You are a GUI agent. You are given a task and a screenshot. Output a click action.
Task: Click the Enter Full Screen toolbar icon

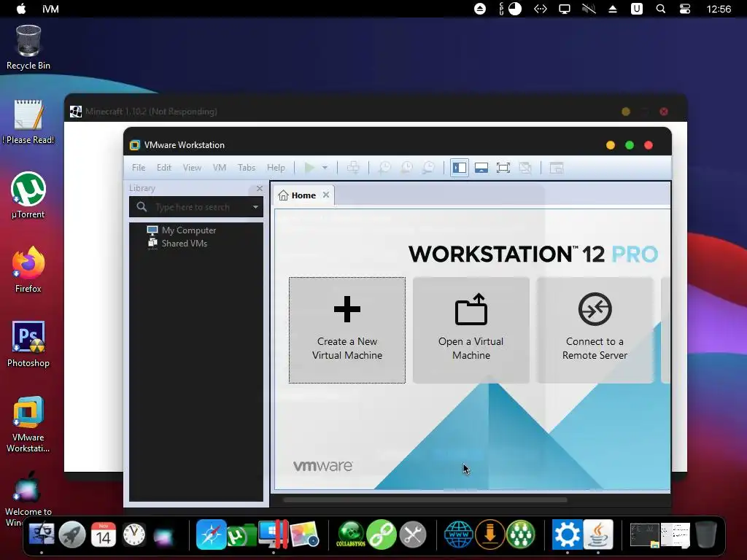[503, 168]
